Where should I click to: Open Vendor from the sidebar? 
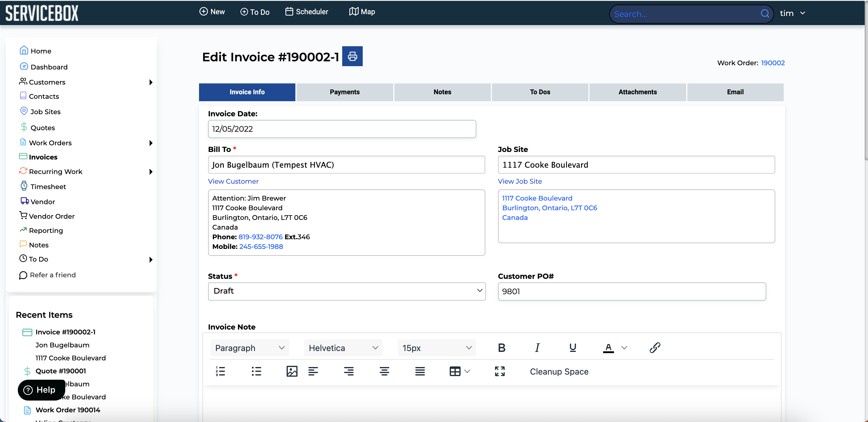pos(37,201)
